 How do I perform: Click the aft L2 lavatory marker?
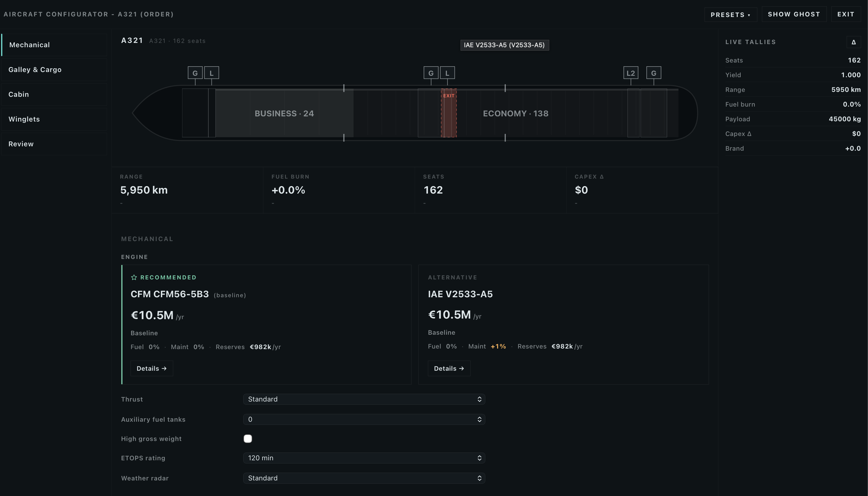(631, 73)
